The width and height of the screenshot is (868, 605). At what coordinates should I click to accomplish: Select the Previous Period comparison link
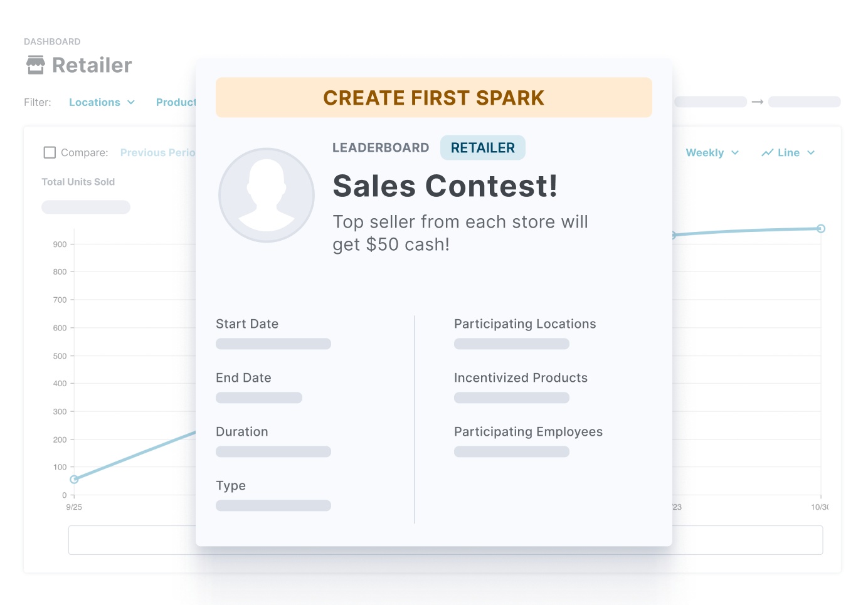pos(158,152)
